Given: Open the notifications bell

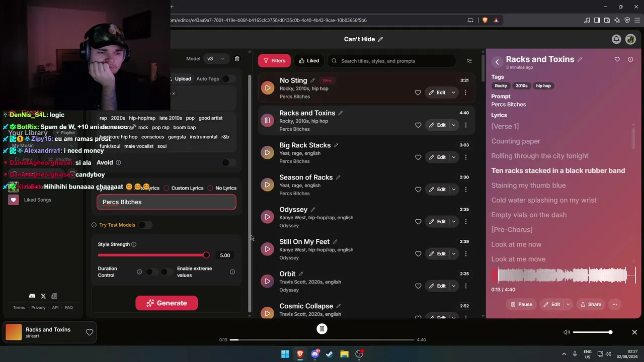Looking at the screenshot, I should [616, 39].
